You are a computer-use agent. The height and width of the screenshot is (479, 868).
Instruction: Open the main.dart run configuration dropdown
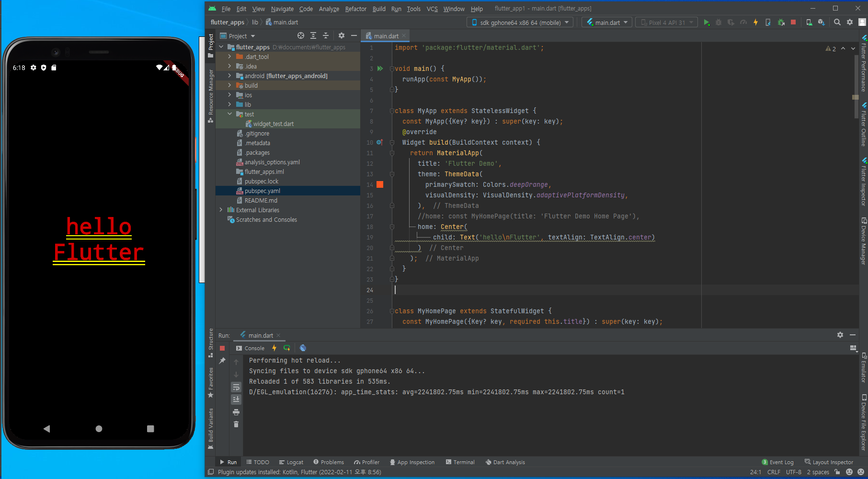click(607, 23)
